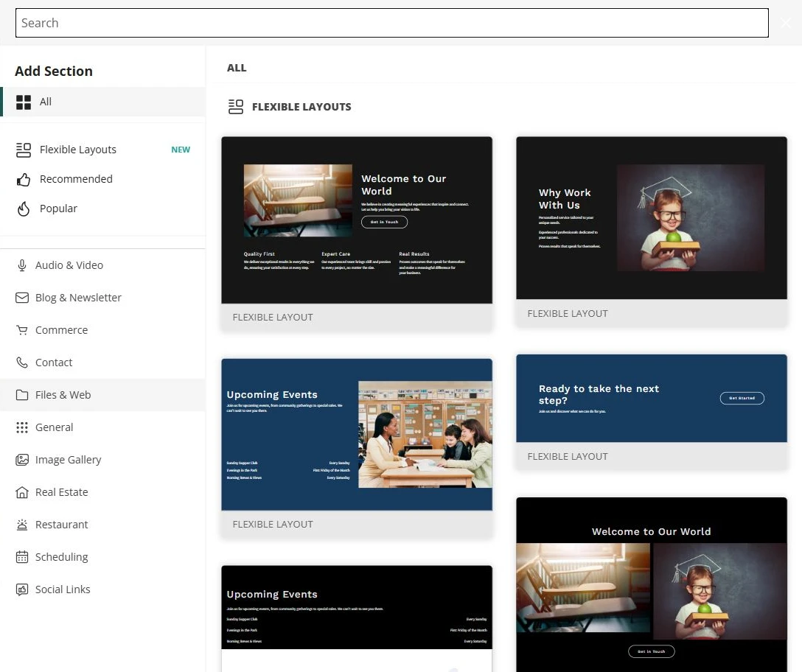Click the All grid icon in sidebar
The height and width of the screenshot is (672, 802).
pos(23,102)
